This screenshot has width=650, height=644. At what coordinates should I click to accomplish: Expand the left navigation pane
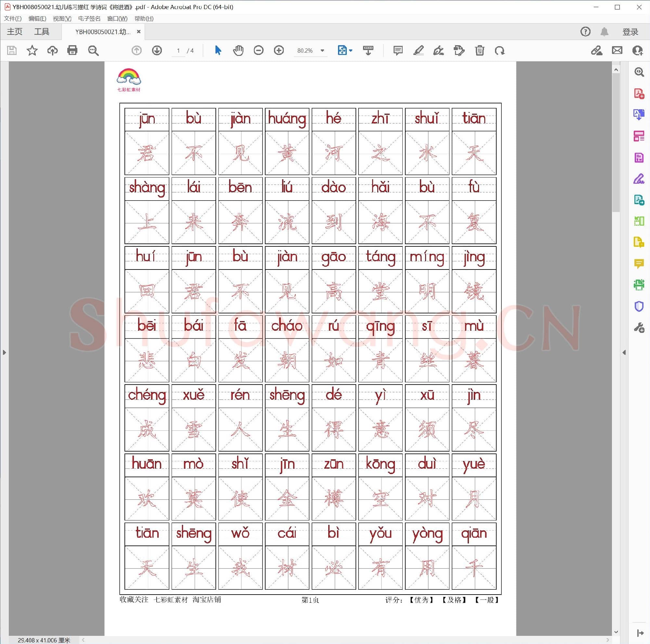click(x=4, y=352)
